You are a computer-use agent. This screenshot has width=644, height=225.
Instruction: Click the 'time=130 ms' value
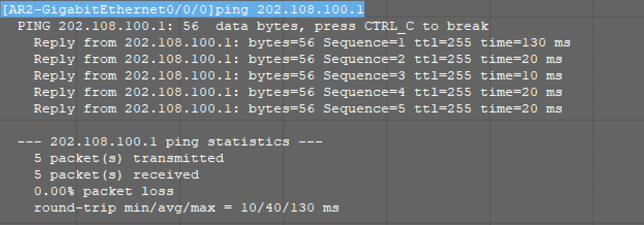[525, 43]
